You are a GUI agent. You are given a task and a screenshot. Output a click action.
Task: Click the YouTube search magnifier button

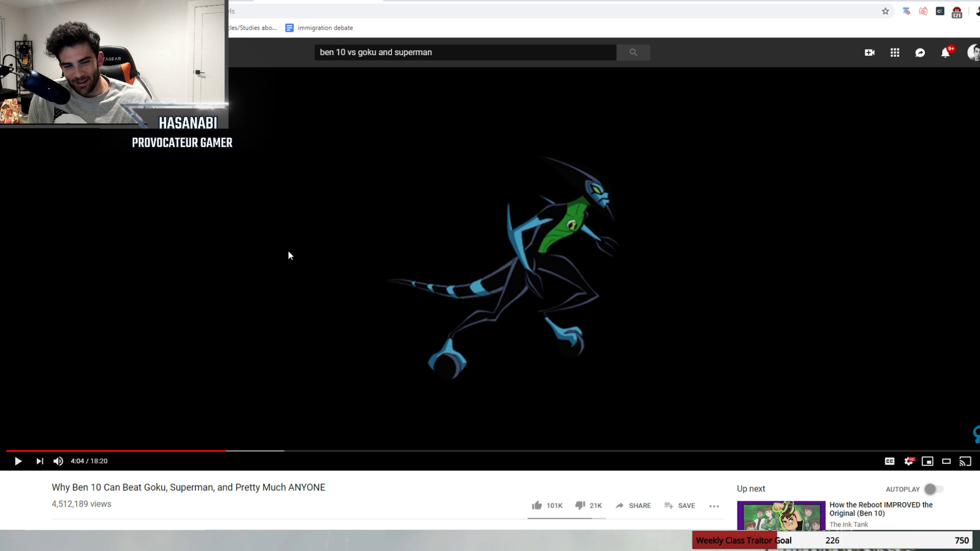pos(633,53)
